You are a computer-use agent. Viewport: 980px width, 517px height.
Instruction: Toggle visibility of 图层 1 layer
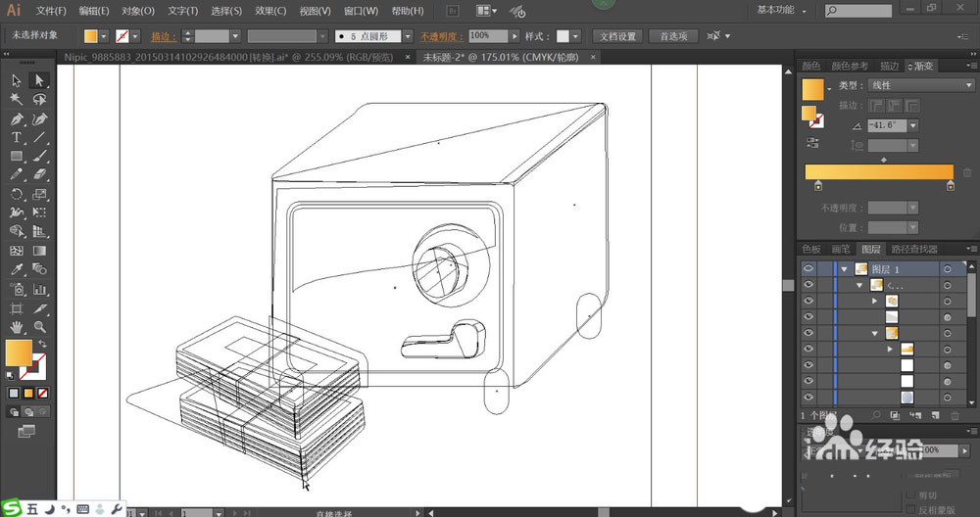[808, 269]
